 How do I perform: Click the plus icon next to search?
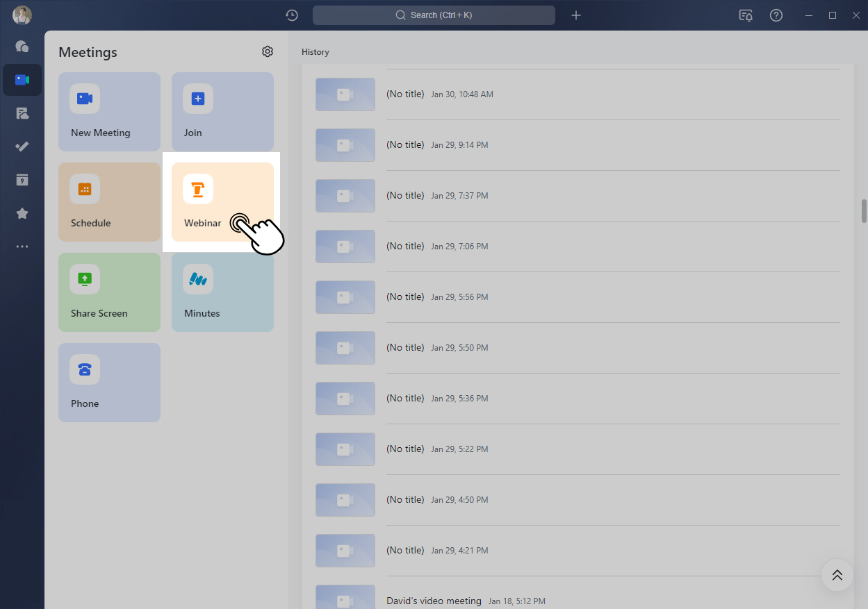point(576,15)
